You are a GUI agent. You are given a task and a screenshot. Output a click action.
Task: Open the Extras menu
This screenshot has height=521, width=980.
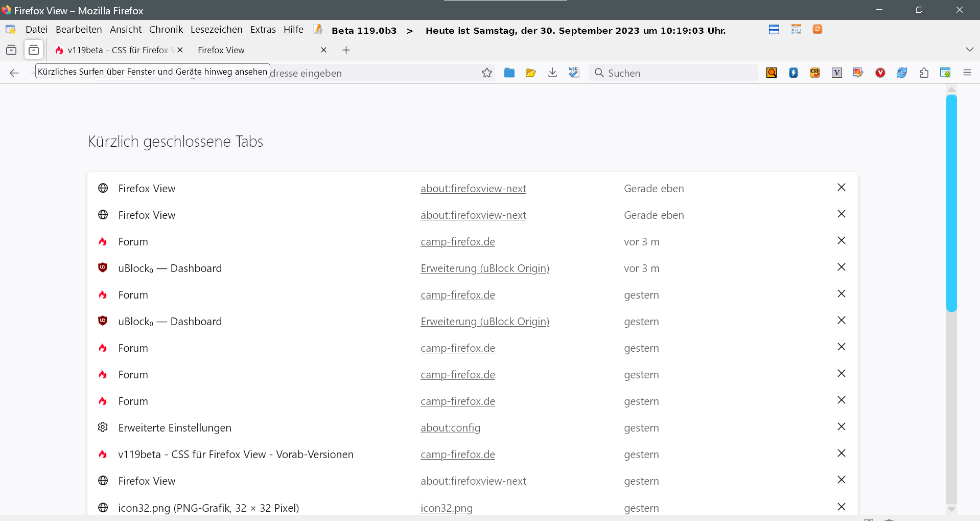click(263, 30)
